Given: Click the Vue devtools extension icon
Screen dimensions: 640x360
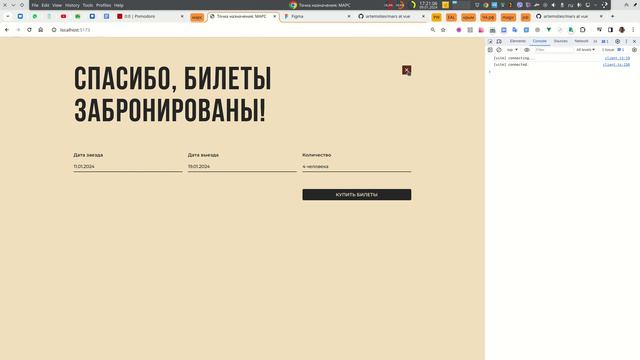Looking at the screenshot, I should 549,30.
